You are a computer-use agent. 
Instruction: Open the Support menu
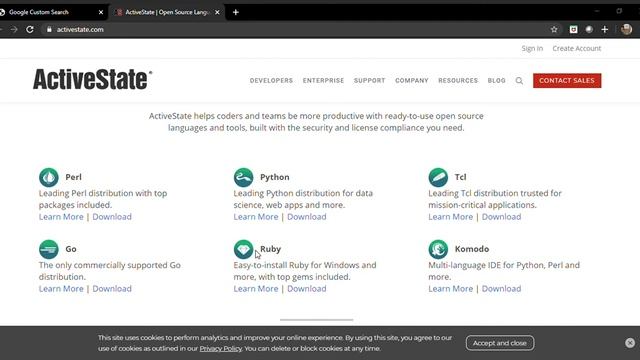point(369,81)
